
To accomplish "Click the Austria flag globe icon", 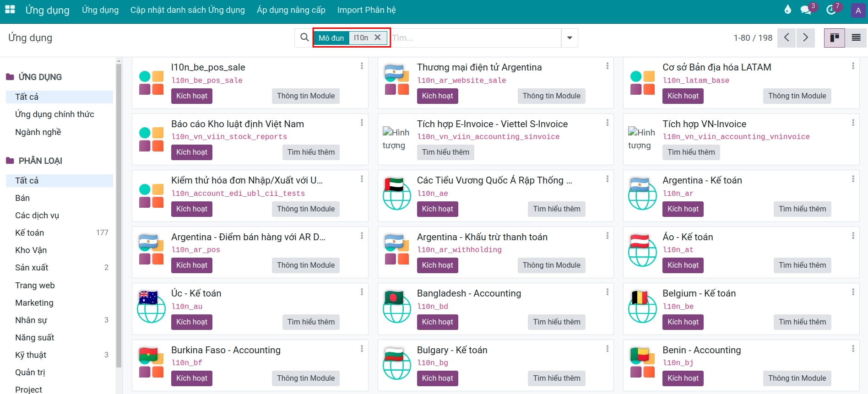I will [642, 250].
